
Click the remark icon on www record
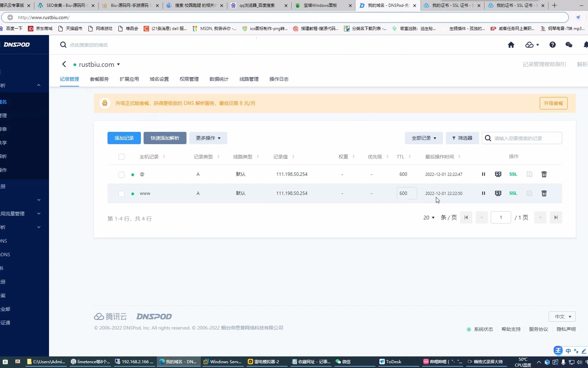tap(529, 193)
